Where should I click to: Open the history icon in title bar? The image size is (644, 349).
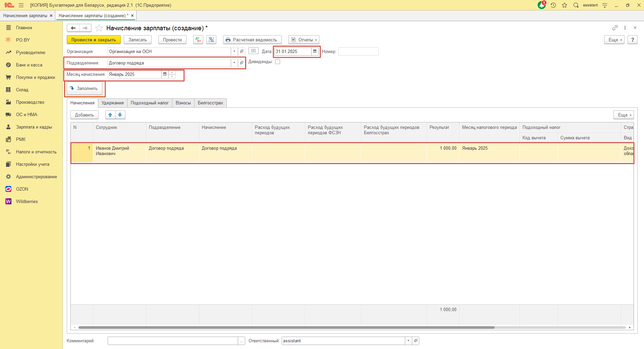click(x=553, y=5)
